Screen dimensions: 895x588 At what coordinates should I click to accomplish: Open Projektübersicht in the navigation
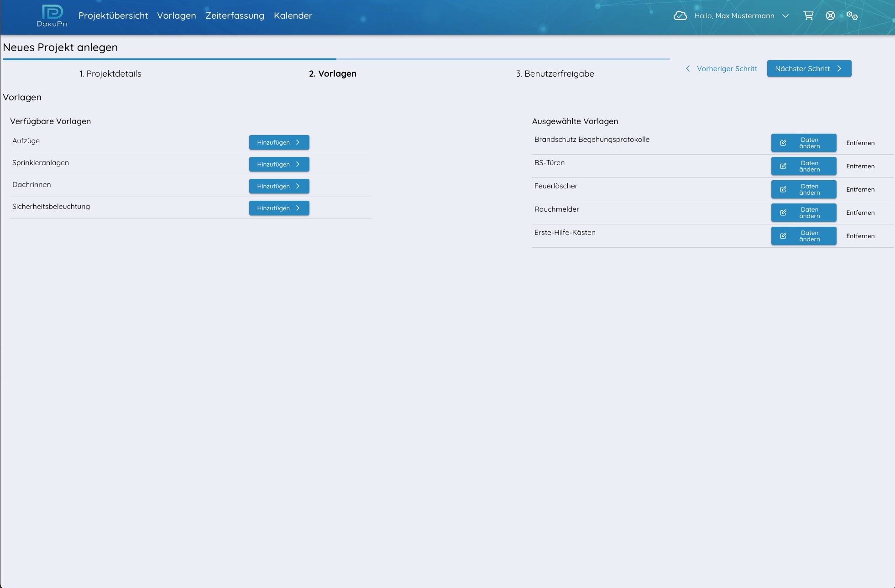coord(113,16)
